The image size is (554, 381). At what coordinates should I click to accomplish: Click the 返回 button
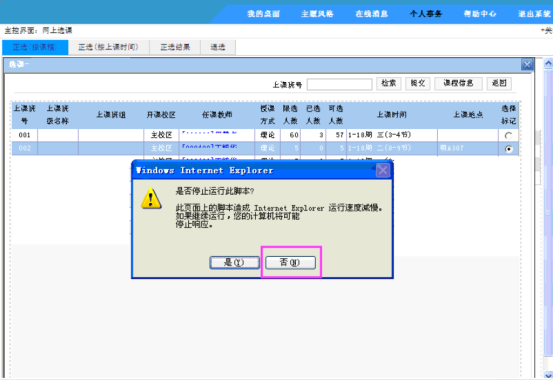point(499,83)
